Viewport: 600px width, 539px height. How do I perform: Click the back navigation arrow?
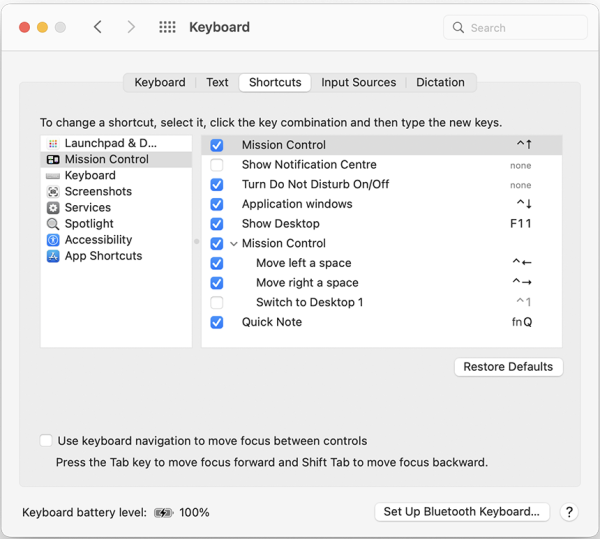pos(98,27)
